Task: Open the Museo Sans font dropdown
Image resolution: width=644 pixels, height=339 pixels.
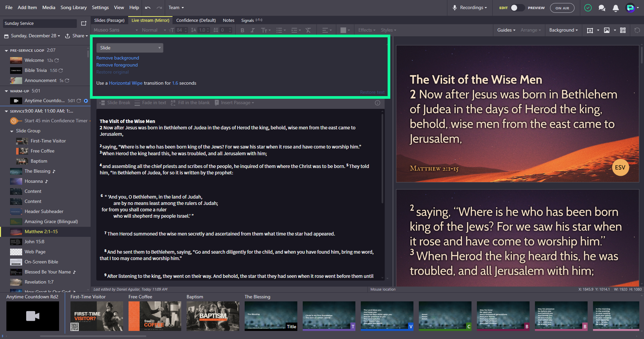Action: click(x=115, y=30)
